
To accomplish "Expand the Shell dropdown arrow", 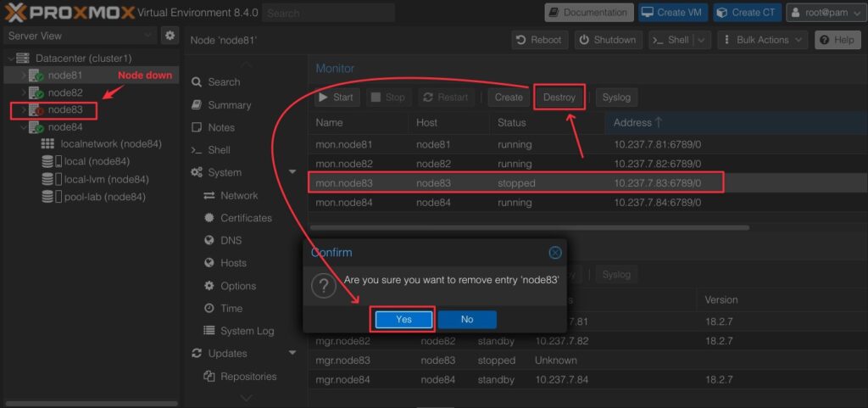I will click(701, 40).
